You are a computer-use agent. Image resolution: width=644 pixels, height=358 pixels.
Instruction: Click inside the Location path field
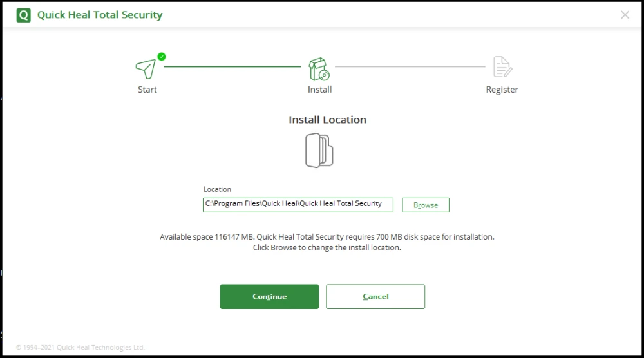298,204
